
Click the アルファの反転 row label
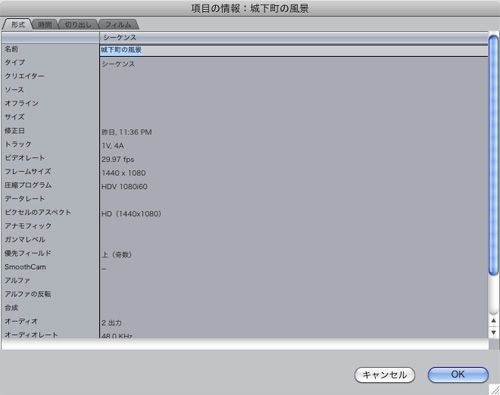(28, 294)
